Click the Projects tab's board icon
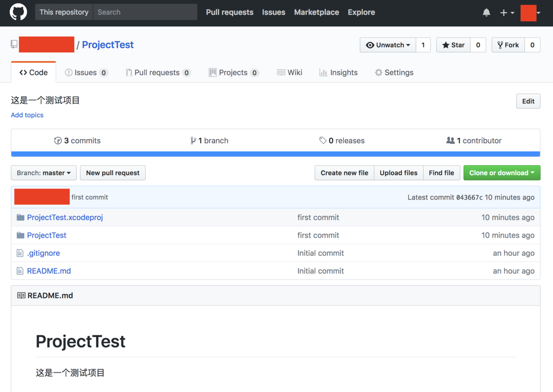 [213, 72]
